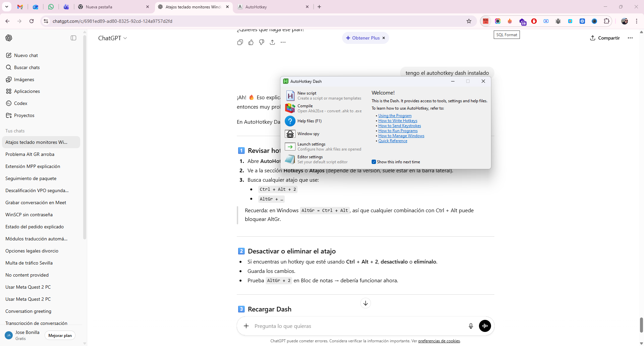
Task: Open Launch settings in Dash
Action: (x=311, y=144)
